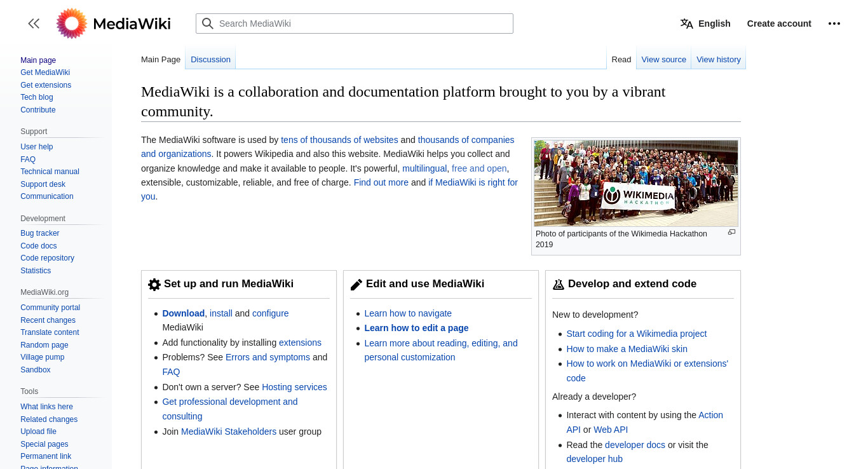Image resolution: width=868 pixels, height=469 pixels.
Task: Click pencil icon beside Edit and use MediaWiki
Action: tap(356, 285)
